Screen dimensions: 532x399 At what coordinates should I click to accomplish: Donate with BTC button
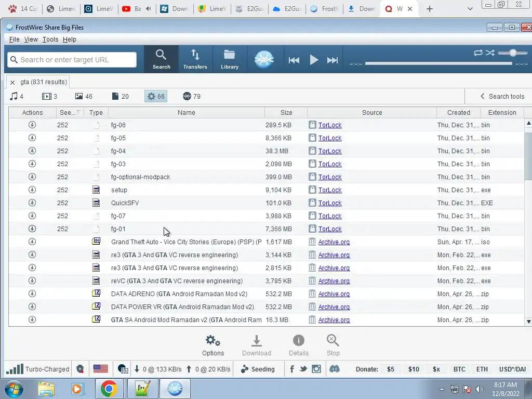tap(459, 369)
